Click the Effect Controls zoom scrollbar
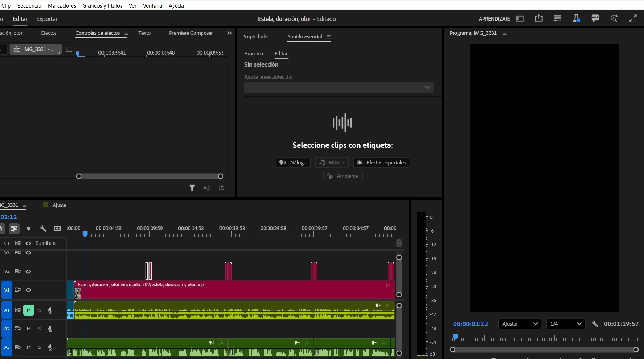This screenshot has height=359, width=644. pyautogui.click(x=150, y=176)
